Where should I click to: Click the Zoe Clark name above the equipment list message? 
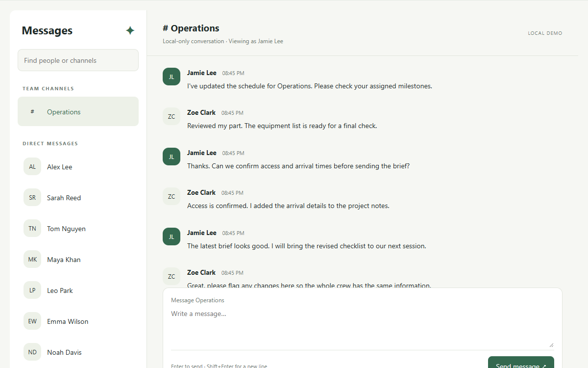pos(201,112)
